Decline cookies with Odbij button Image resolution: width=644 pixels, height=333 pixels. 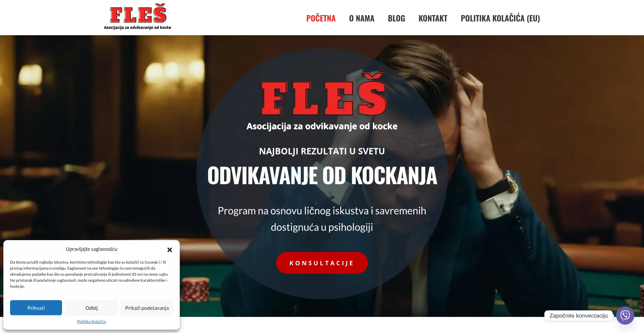92,308
